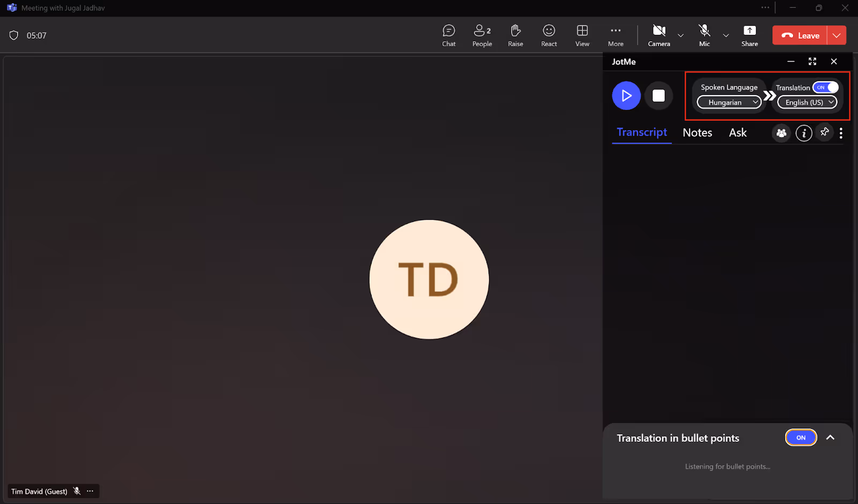This screenshot has height=504, width=858.
Task: Click the Listening for bullet points text
Action: tap(728, 466)
